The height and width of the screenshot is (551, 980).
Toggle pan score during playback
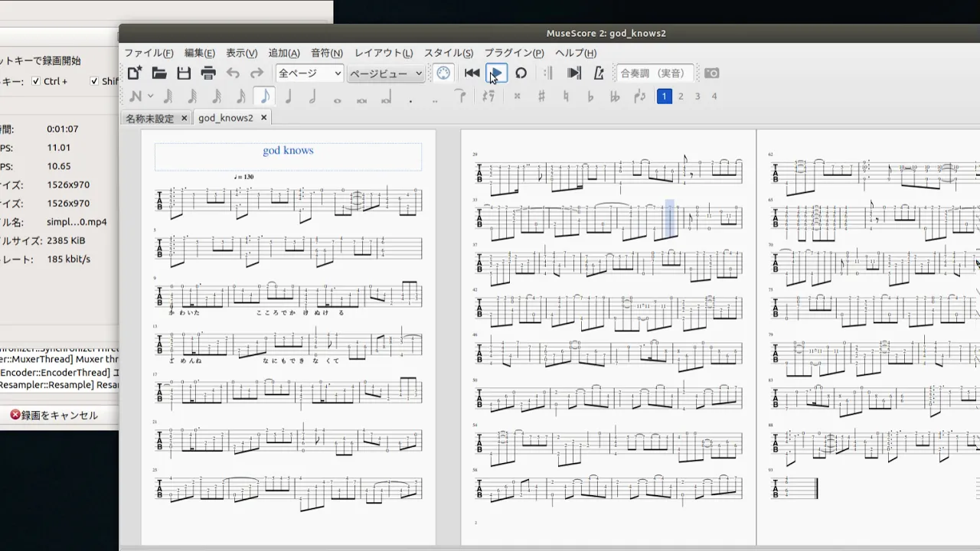tap(574, 73)
